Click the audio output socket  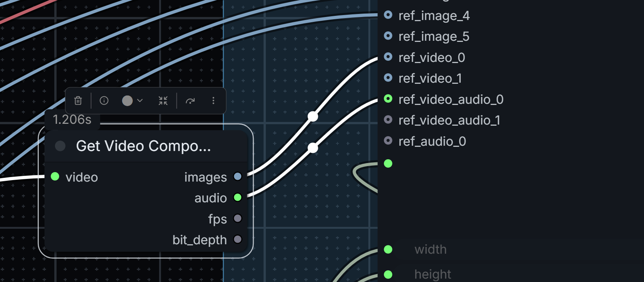pos(238,197)
